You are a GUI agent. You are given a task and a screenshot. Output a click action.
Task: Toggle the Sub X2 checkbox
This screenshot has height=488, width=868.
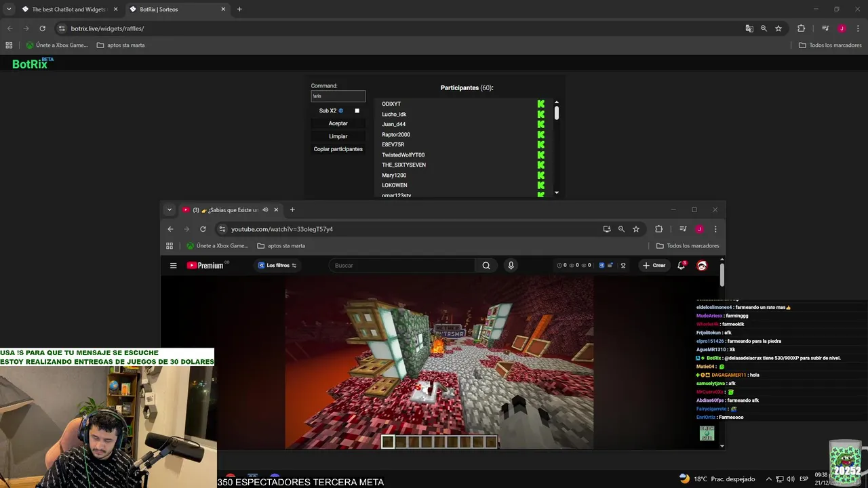(x=357, y=110)
